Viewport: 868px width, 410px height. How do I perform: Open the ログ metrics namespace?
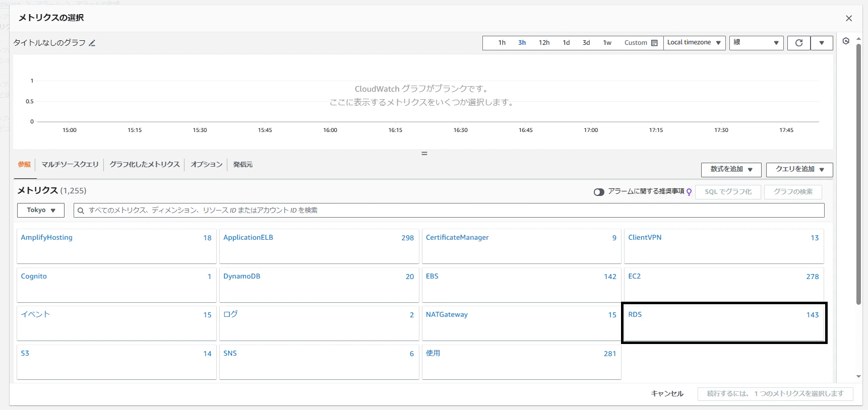[x=319, y=323]
